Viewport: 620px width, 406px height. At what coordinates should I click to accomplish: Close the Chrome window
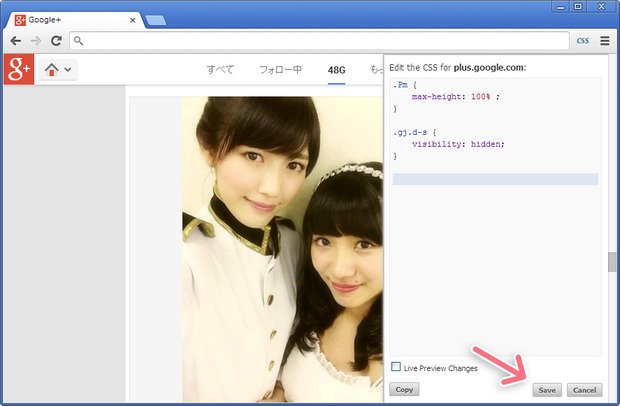(601, 7)
